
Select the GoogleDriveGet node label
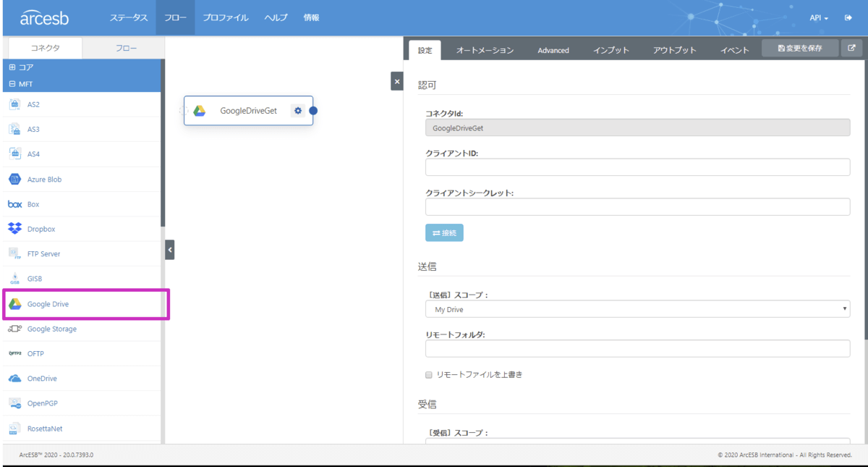tap(248, 111)
